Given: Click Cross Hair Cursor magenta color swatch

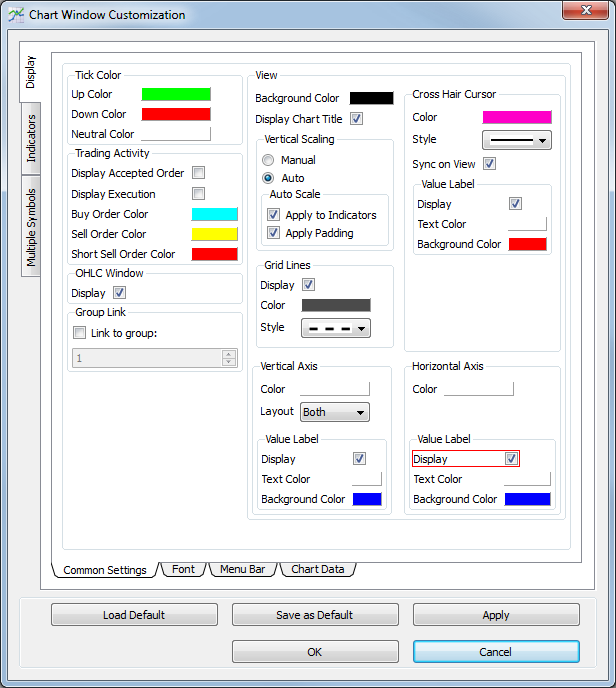Looking at the screenshot, I should (516, 118).
